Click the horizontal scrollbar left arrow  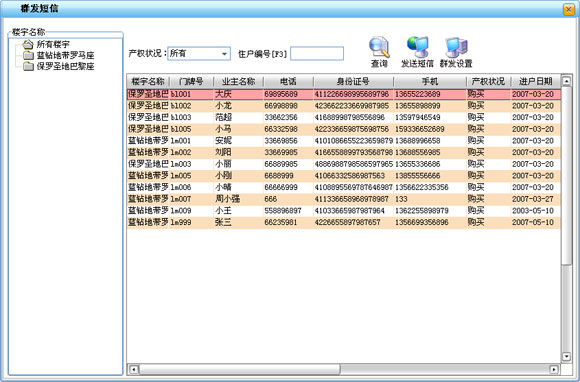[134, 369]
